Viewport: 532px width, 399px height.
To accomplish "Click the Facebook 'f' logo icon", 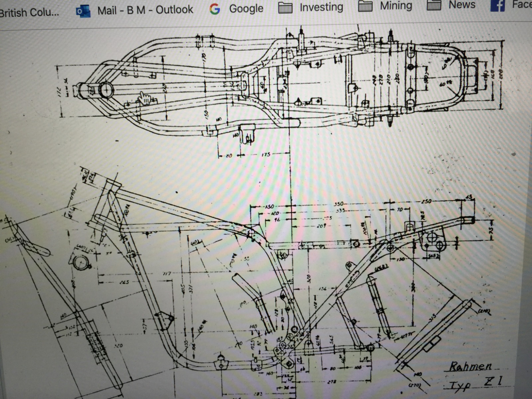I will 497,5.
